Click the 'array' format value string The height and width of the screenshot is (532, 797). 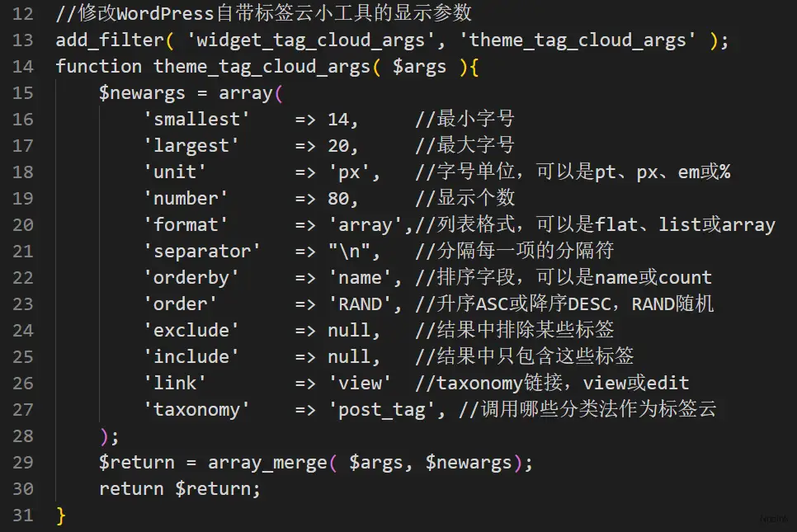(365, 225)
